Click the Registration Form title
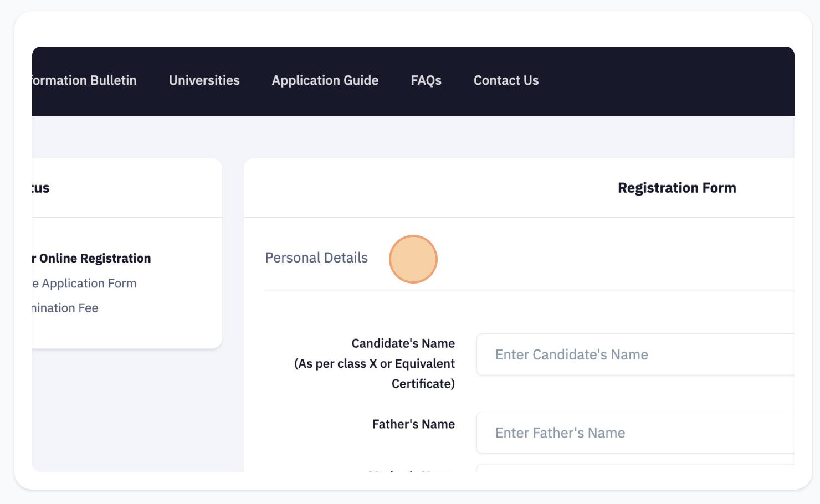820x504 pixels. tap(677, 188)
